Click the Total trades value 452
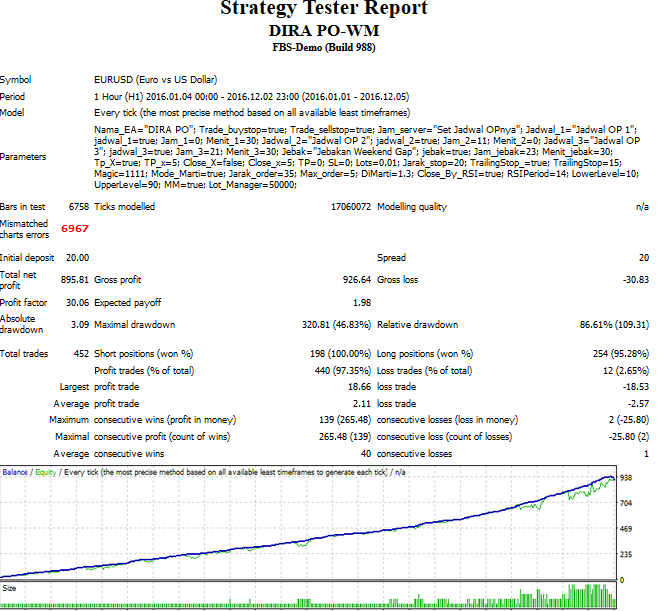 (80, 354)
